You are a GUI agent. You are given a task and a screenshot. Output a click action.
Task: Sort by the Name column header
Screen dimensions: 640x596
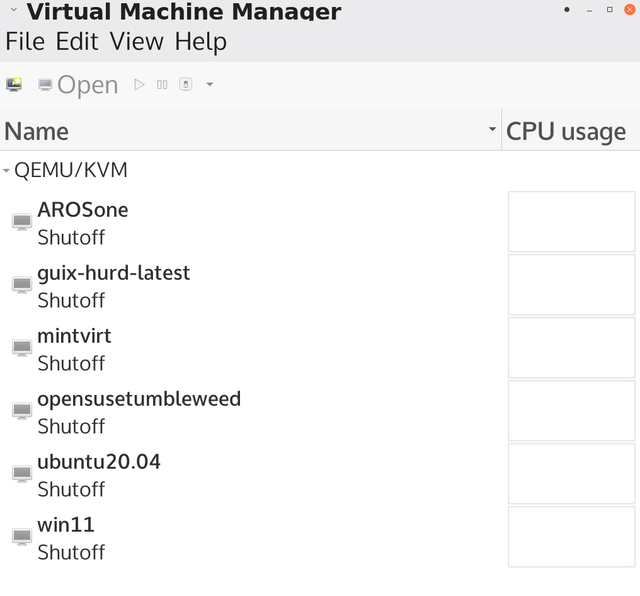[x=250, y=131]
